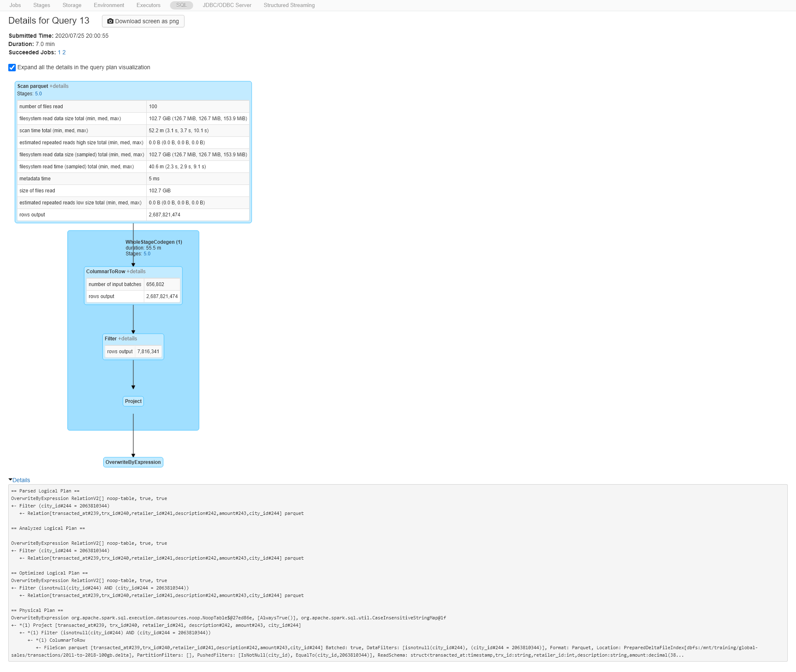Click 'number of files read' row
The width and height of the screenshot is (796, 672).
click(133, 107)
